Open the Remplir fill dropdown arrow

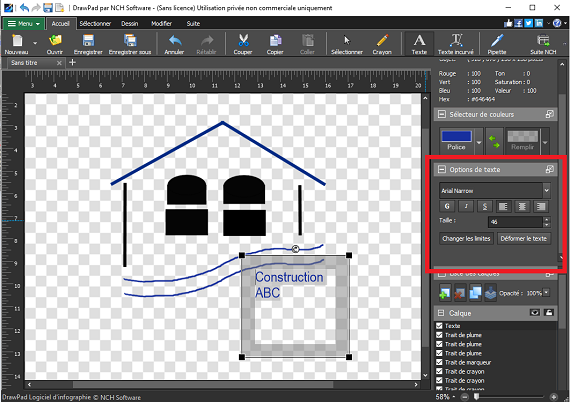545,142
